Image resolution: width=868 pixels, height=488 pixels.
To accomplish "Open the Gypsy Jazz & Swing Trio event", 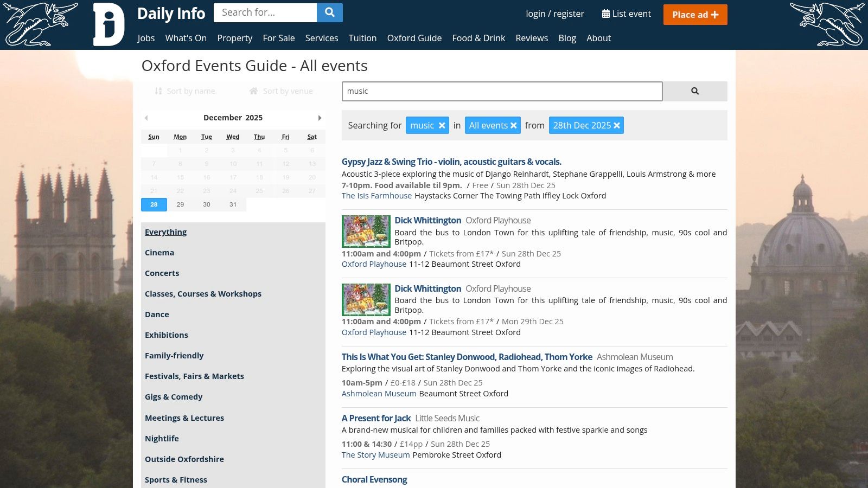I will pos(451,162).
